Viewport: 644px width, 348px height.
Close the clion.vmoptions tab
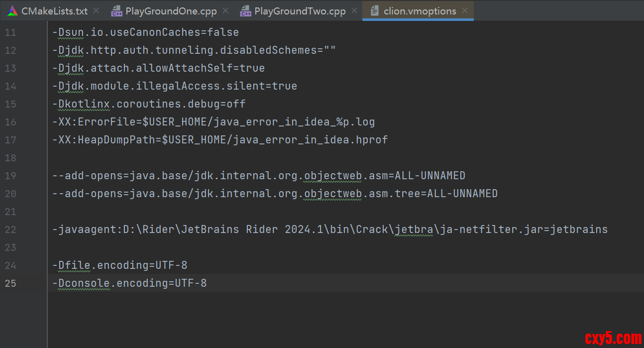[465, 11]
